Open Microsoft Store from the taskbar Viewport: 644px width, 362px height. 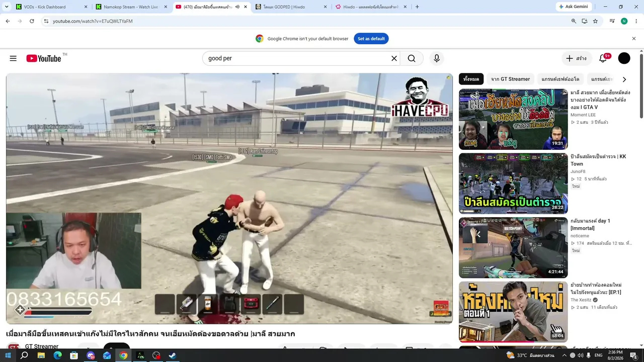pyautogui.click(x=74, y=355)
